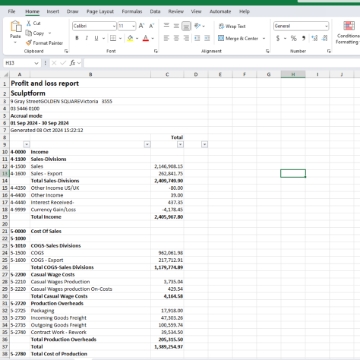Image resolution: width=360 pixels, height=360 pixels.
Task: Click the Decrease Decimal icon
Action: [x=325, y=38]
